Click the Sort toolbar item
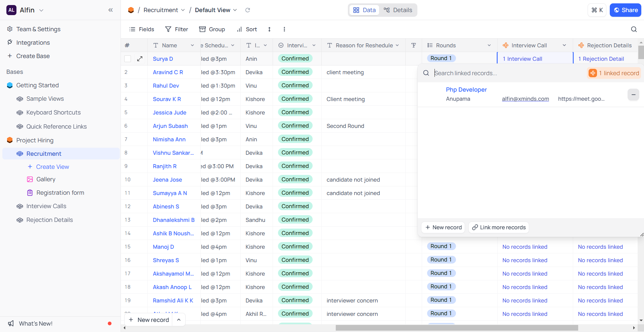 247,29
